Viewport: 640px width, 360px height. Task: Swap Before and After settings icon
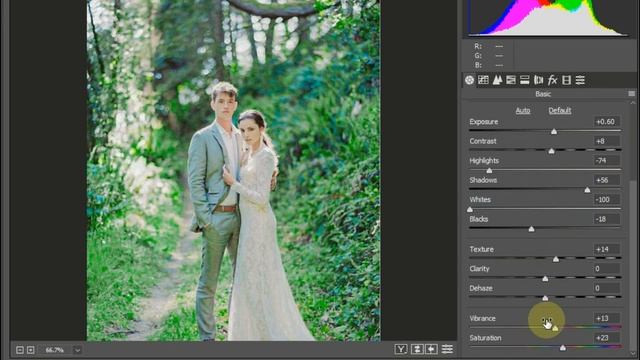417,349
